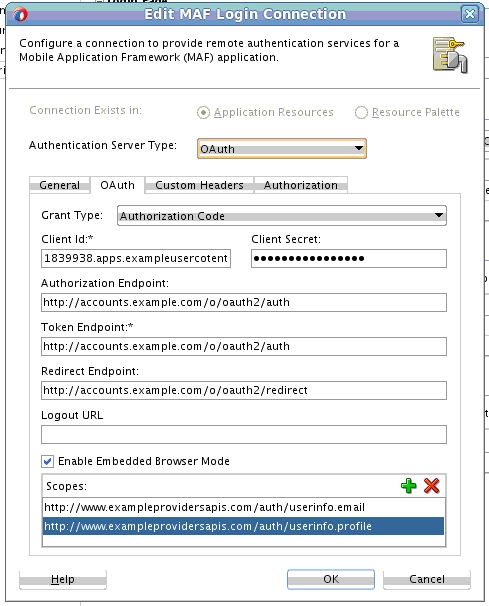This screenshot has width=489, height=606.
Task: Click into the Client Secret field
Action: click(x=349, y=259)
